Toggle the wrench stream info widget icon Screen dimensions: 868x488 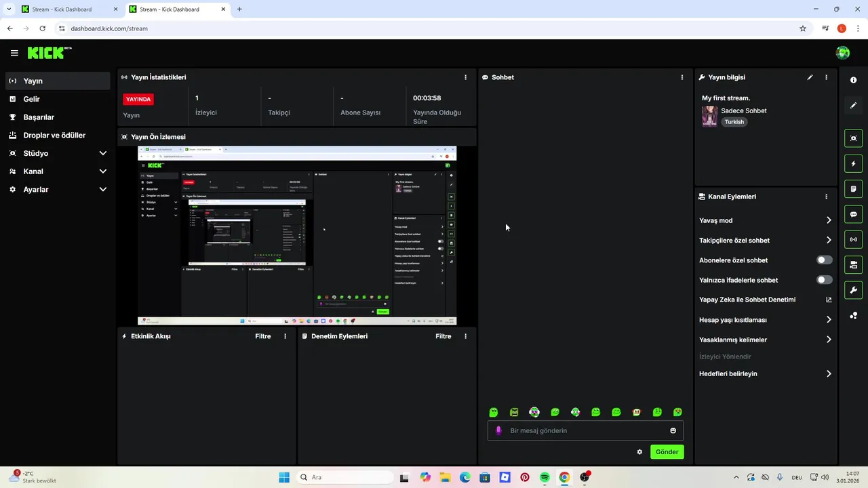[x=854, y=290]
